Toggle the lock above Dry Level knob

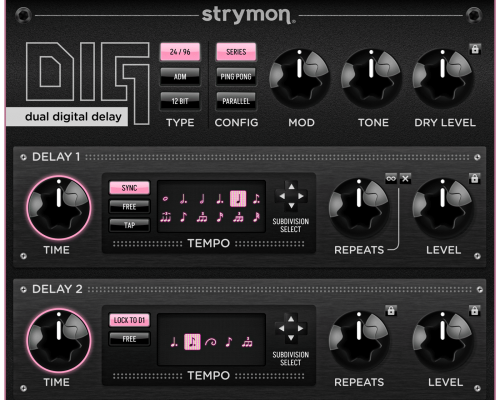(475, 49)
